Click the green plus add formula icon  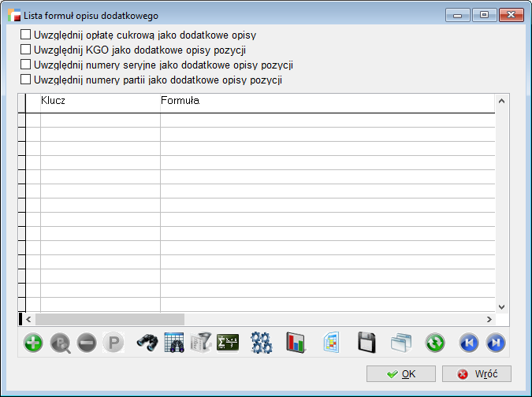[33, 343]
